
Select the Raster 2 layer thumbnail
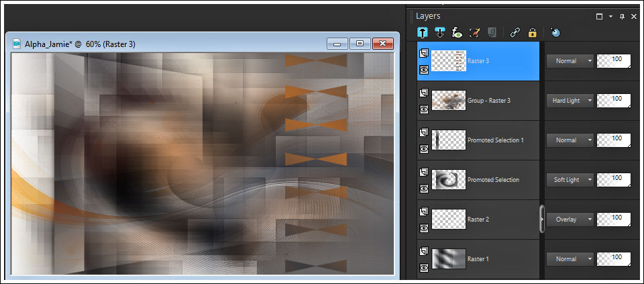(449, 219)
